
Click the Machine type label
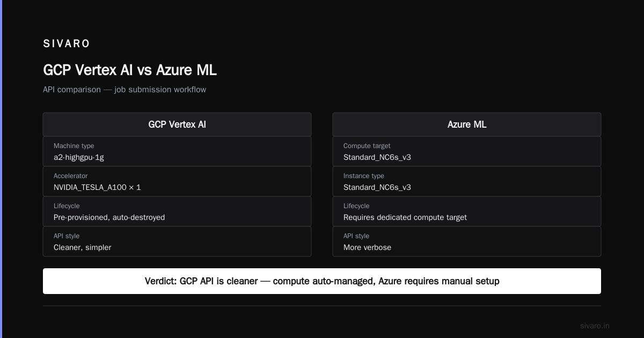(74, 146)
